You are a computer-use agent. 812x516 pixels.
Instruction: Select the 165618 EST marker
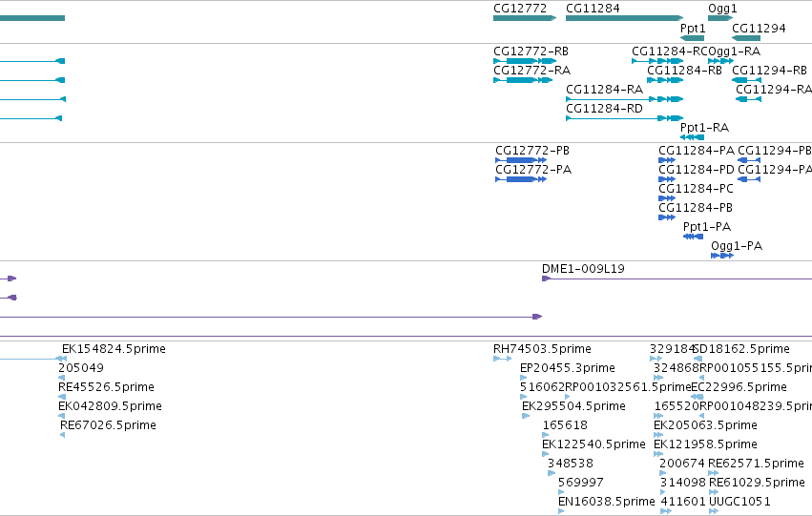click(x=545, y=435)
